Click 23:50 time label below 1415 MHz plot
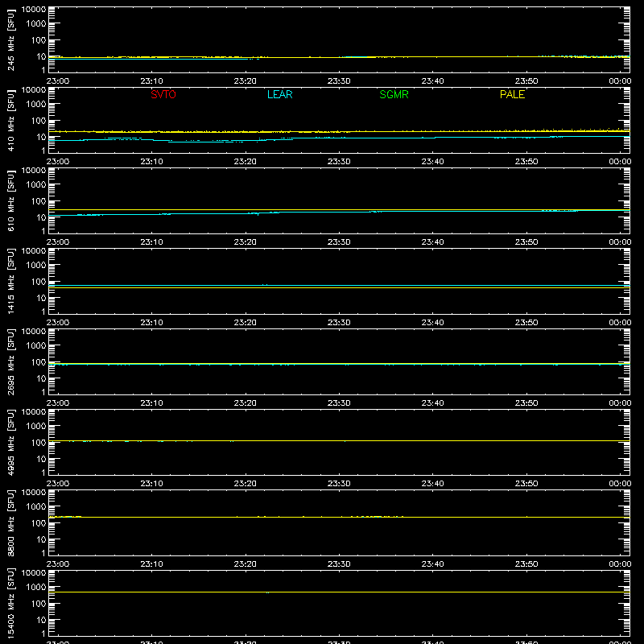 [526, 323]
